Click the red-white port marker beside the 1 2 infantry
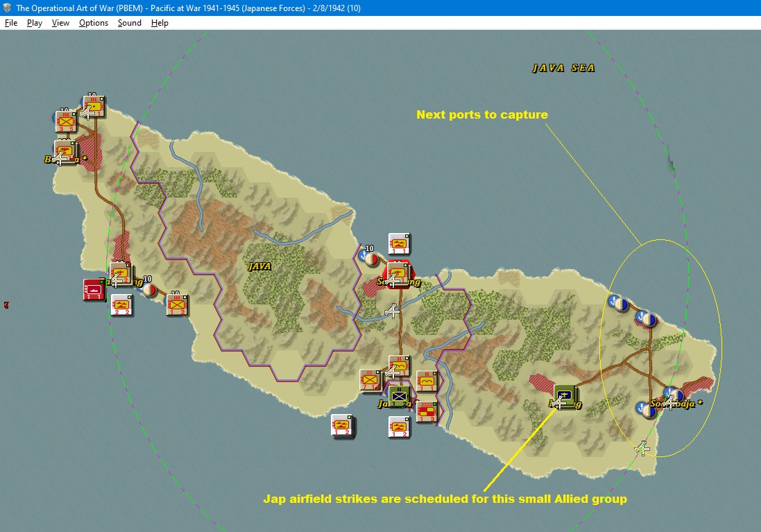 [150, 290]
